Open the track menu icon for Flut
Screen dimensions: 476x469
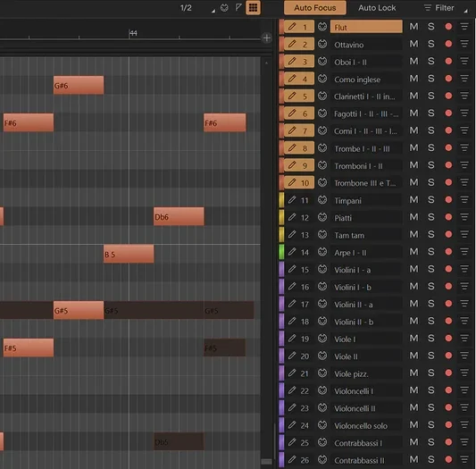point(464,27)
